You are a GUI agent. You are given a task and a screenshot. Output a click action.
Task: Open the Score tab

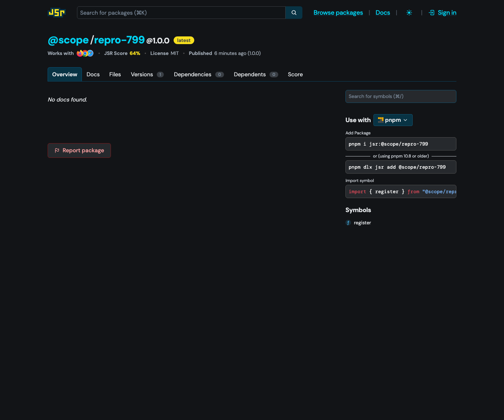click(x=295, y=74)
